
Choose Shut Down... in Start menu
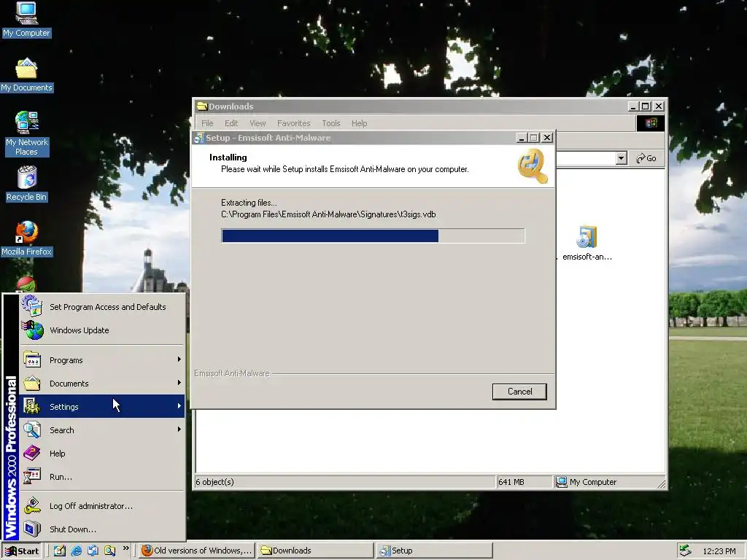point(102,529)
